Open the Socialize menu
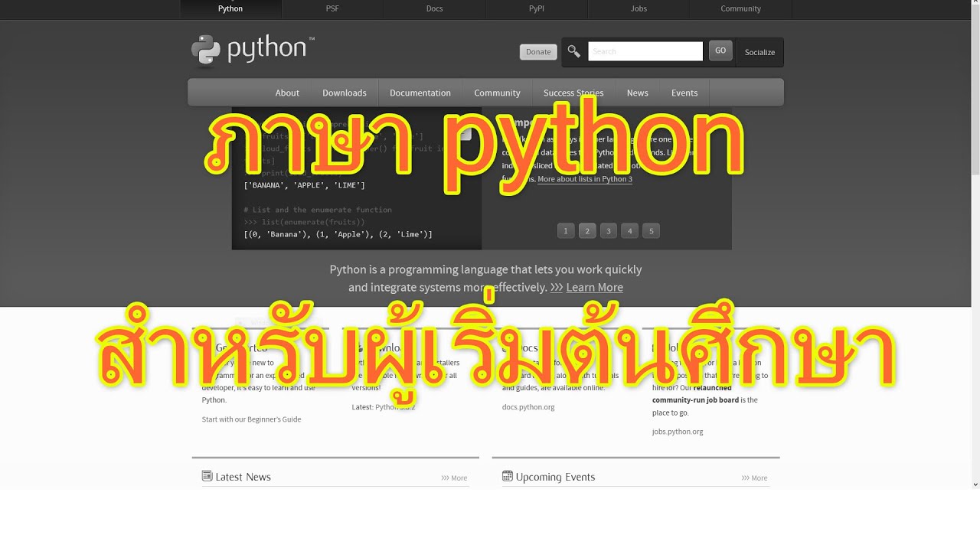Screen dimensions: 980x551 tap(759, 52)
